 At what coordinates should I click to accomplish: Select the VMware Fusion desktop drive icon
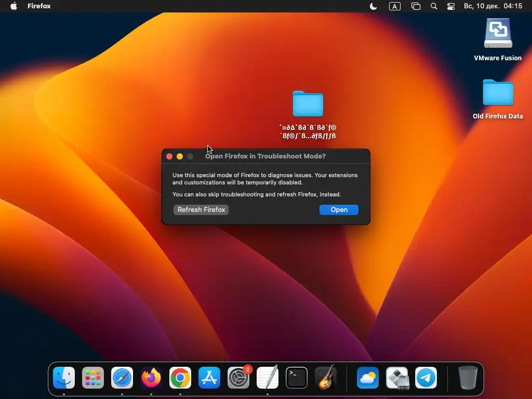click(498, 33)
